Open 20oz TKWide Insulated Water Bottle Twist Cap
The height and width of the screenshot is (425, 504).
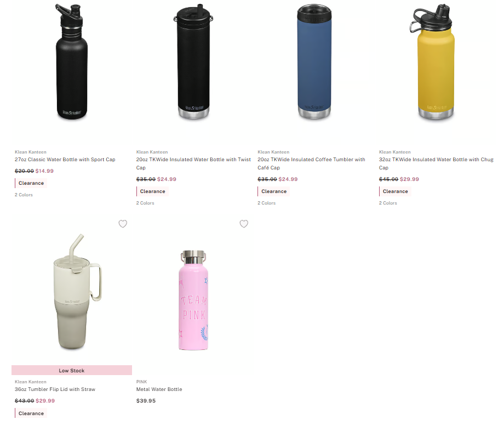click(x=193, y=163)
